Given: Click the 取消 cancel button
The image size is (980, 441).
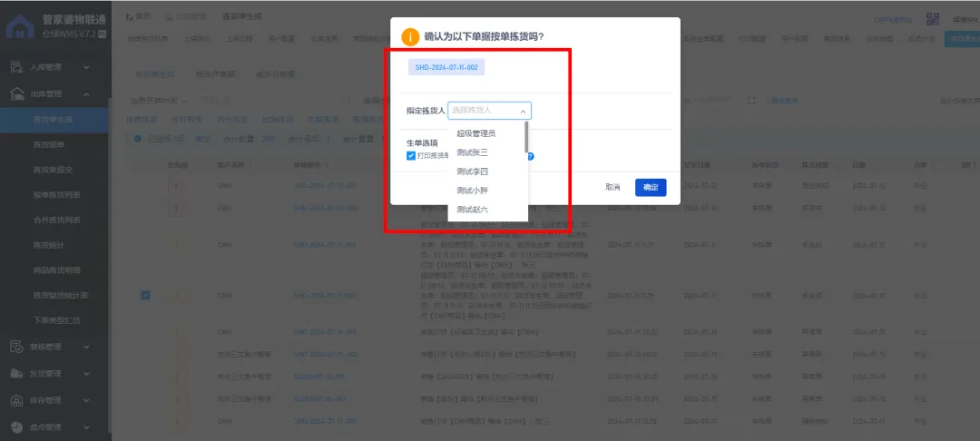Looking at the screenshot, I should [612, 187].
